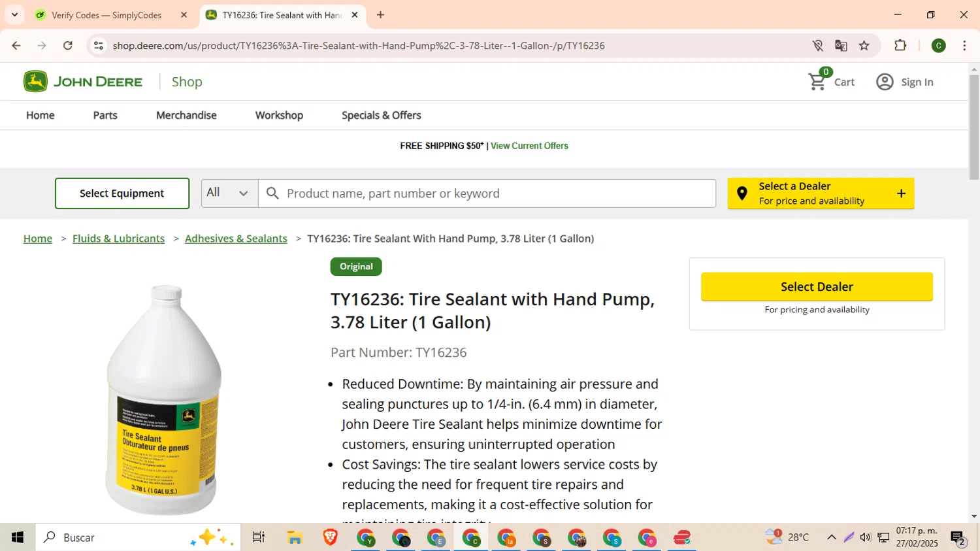Viewport: 980px width, 551px height.
Task: Click the volume speaker icon
Action: tap(866, 537)
